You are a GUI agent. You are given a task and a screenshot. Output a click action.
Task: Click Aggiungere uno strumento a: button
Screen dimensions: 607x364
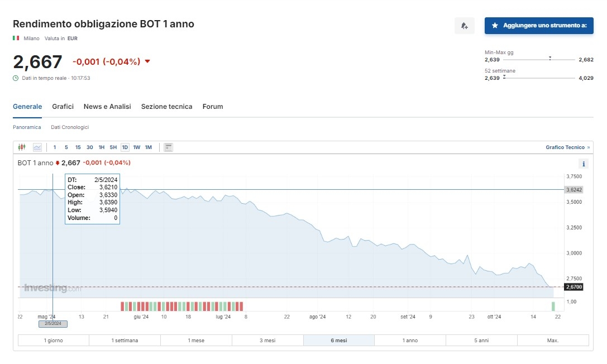pos(539,26)
